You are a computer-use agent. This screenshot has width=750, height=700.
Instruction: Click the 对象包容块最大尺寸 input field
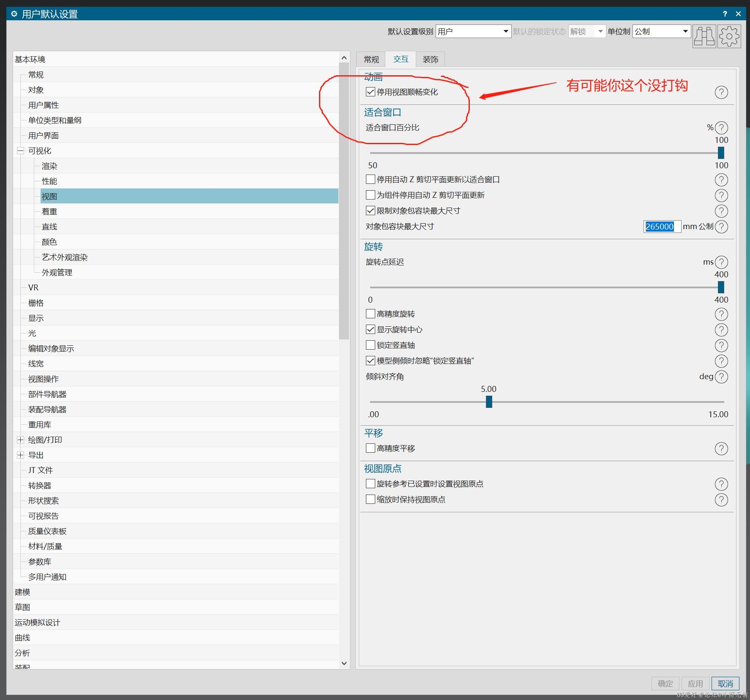click(x=662, y=227)
